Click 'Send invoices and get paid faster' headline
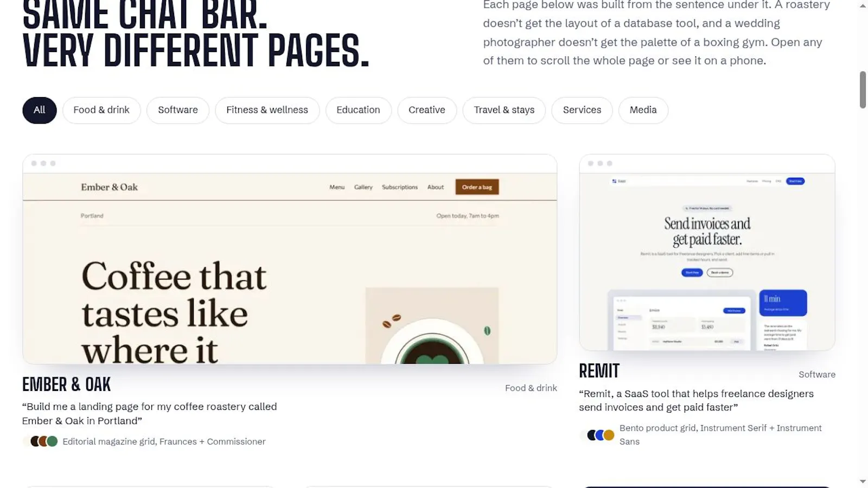 point(707,232)
